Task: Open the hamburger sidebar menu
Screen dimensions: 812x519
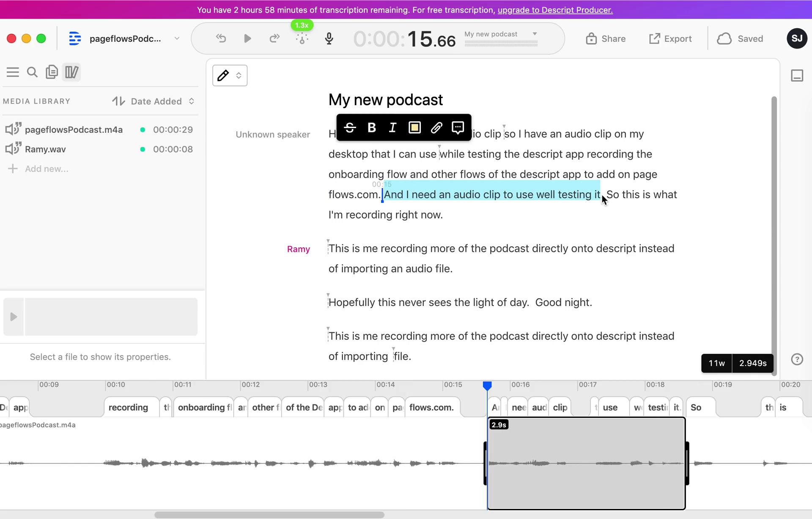Action: pos(13,72)
